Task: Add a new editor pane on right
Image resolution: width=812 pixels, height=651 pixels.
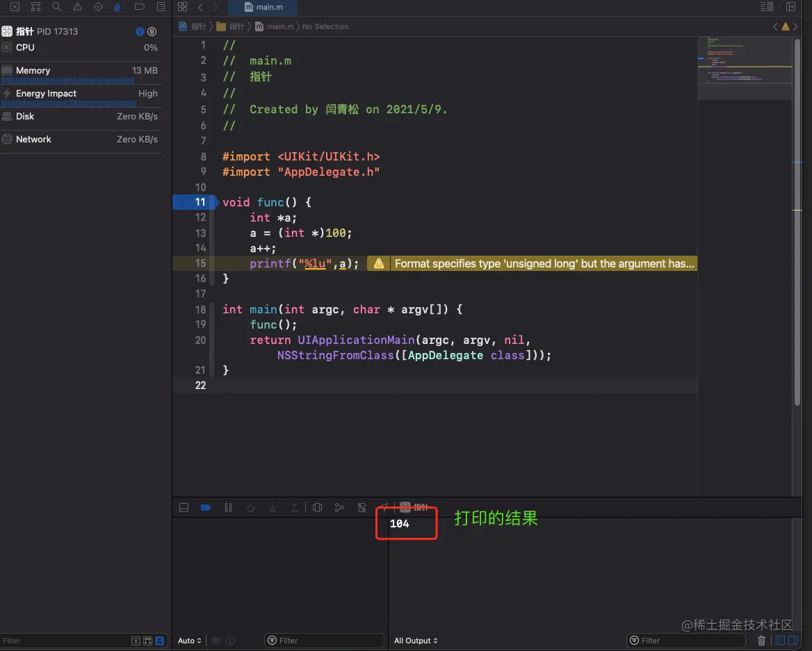Action: click(790, 7)
